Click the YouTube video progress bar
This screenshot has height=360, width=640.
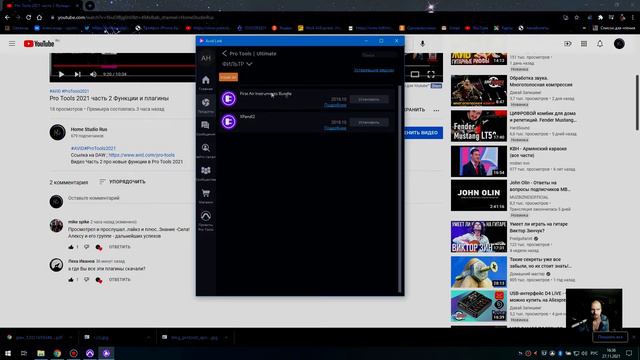click(124, 66)
